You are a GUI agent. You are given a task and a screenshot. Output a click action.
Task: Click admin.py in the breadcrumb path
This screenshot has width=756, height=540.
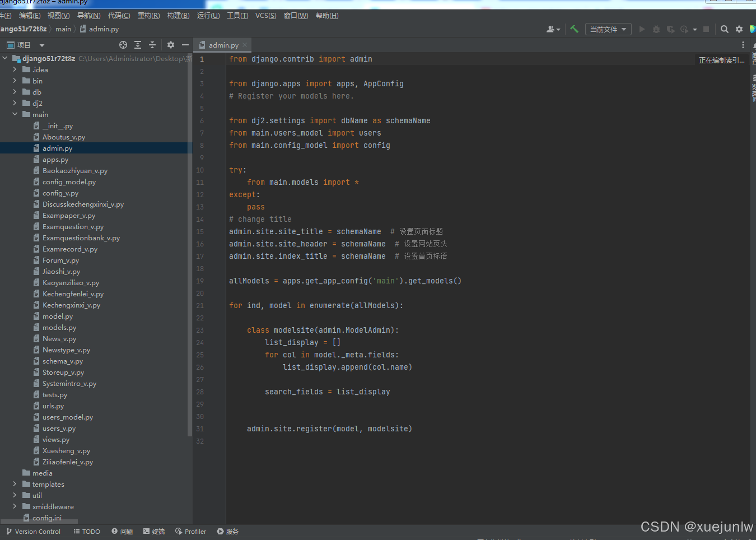click(99, 29)
